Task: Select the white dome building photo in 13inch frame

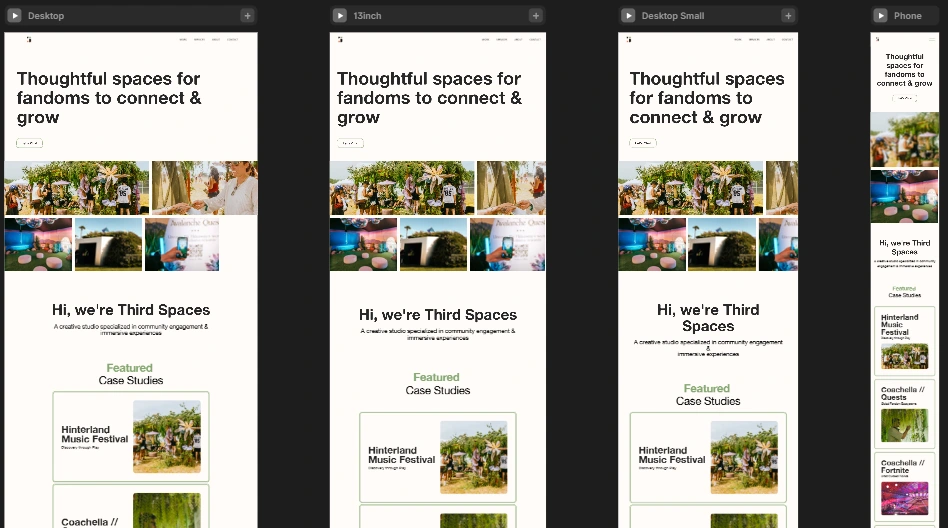Action: click(433, 244)
